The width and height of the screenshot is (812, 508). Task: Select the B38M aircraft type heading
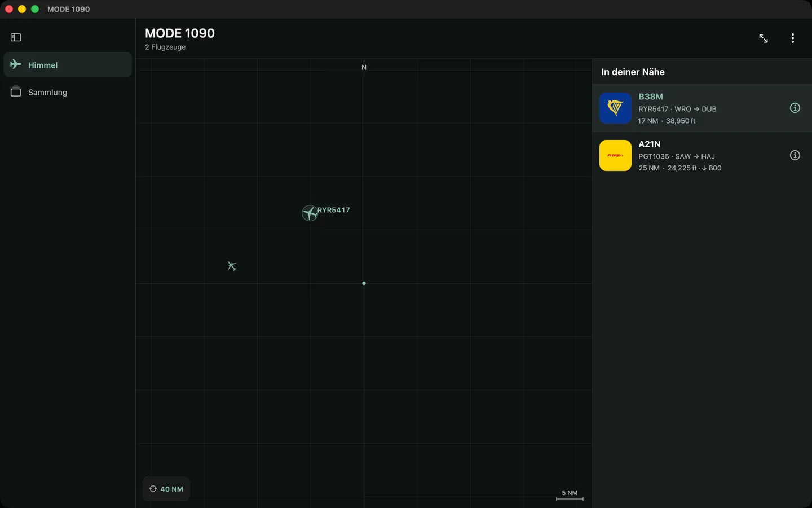point(651,97)
